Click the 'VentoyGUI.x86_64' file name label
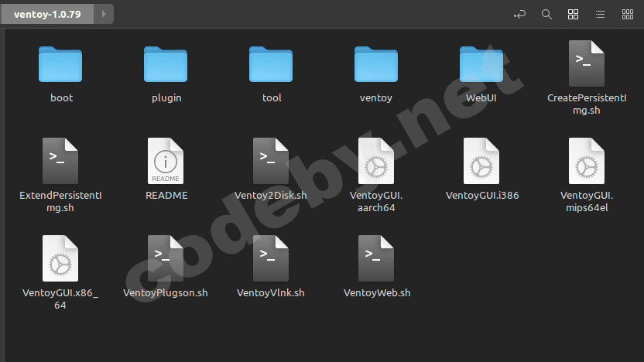Screen dimensions: 644x362 (60, 299)
